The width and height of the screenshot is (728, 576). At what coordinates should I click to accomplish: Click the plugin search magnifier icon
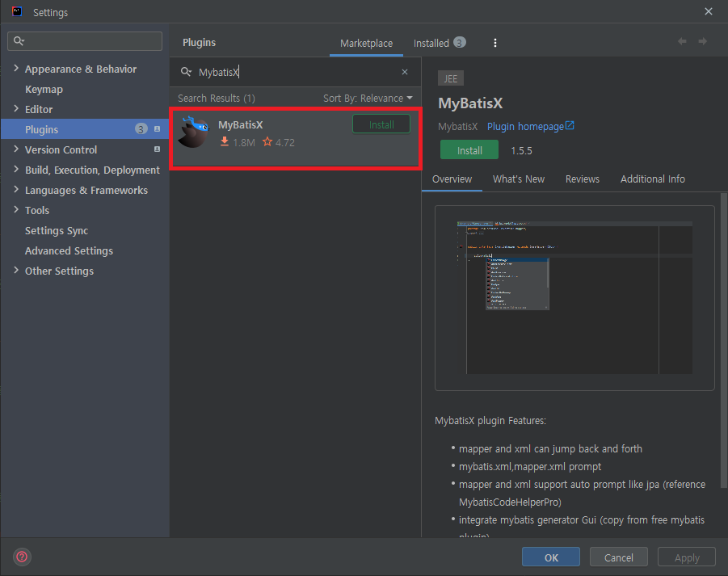tap(186, 72)
